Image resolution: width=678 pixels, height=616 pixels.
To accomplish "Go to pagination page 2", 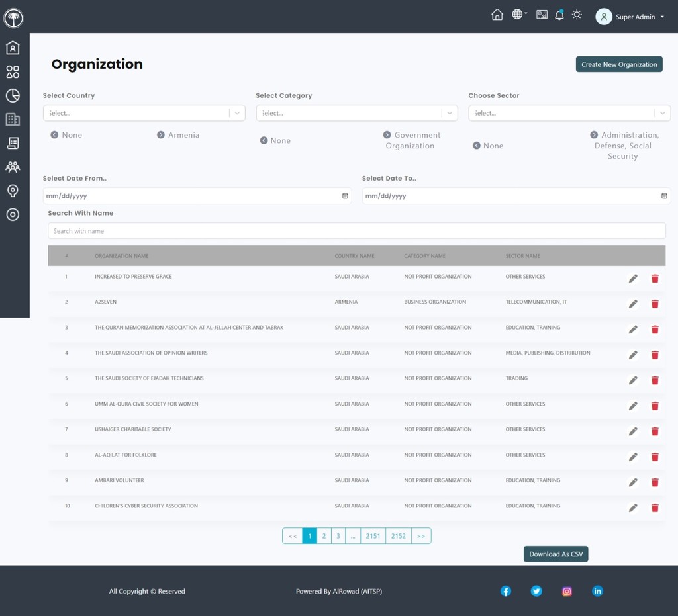I will coord(324,536).
